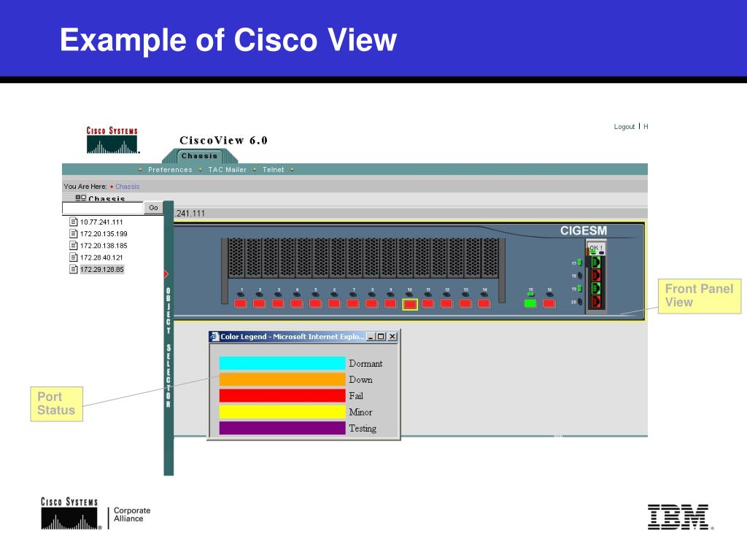Click the Chassis view icon above search box
This screenshot has width=747, height=560.
(80, 198)
